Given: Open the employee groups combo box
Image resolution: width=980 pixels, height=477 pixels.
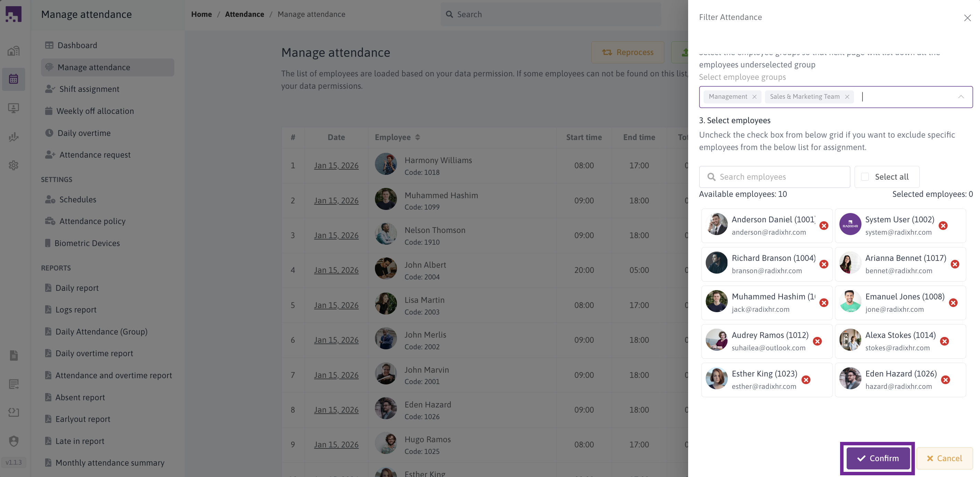Looking at the screenshot, I should 906,97.
